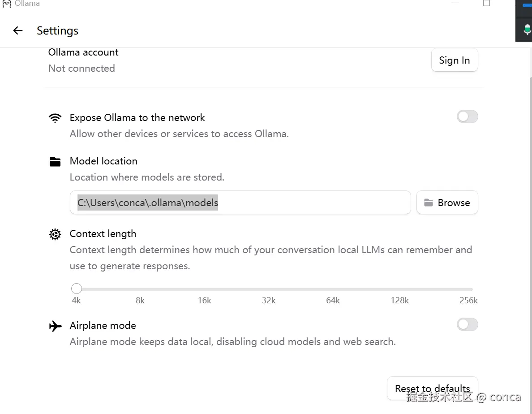Click the context length slider handle

click(77, 289)
